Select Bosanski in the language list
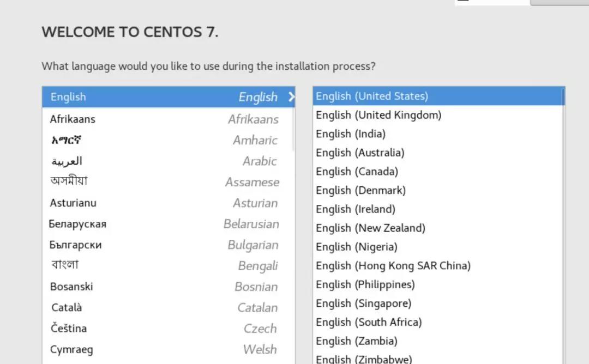The height and width of the screenshot is (364, 589). (x=71, y=287)
